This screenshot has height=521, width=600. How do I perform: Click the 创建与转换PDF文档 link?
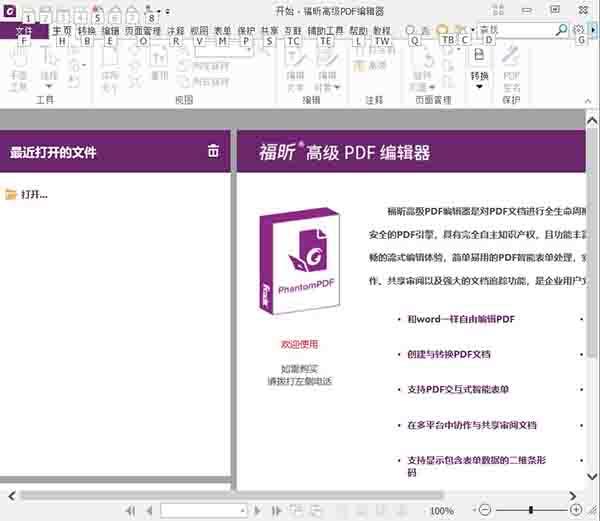[449, 354]
